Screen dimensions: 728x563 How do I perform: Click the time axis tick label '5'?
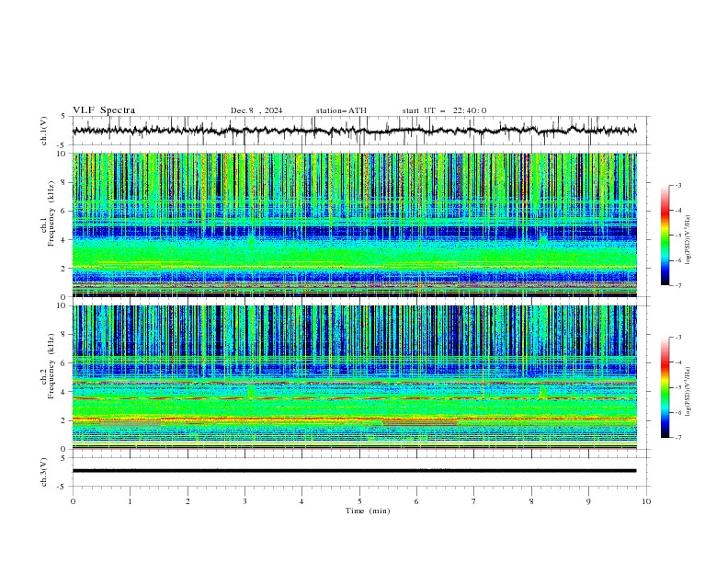tap(359, 501)
